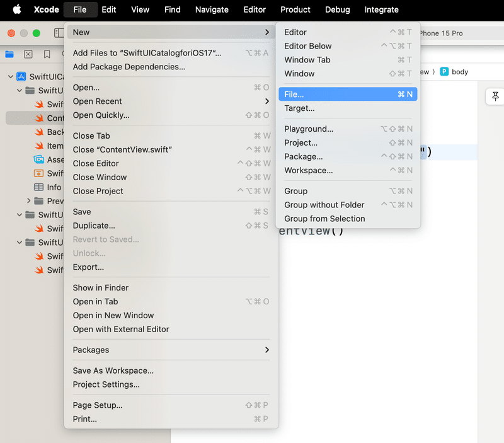Image resolution: width=504 pixels, height=443 pixels.
Task: Select the Assets catalog icon row
Action: [x=39, y=159]
